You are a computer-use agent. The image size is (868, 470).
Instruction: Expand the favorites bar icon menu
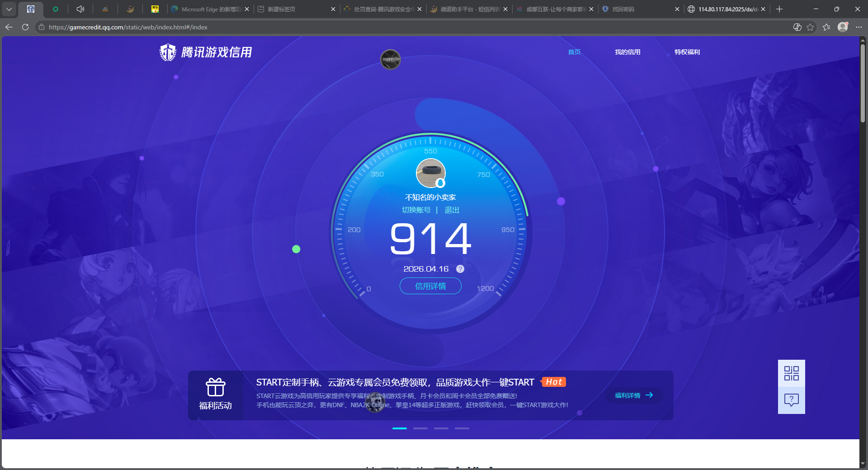coord(826,27)
